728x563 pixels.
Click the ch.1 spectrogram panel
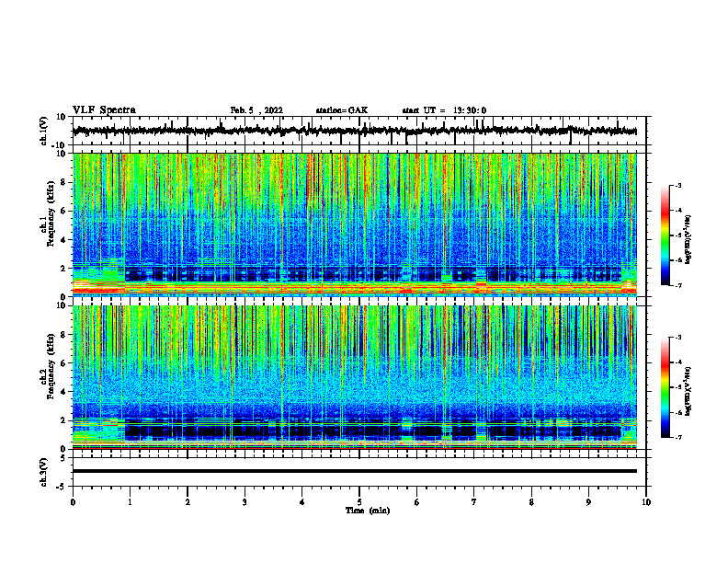click(355, 224)
